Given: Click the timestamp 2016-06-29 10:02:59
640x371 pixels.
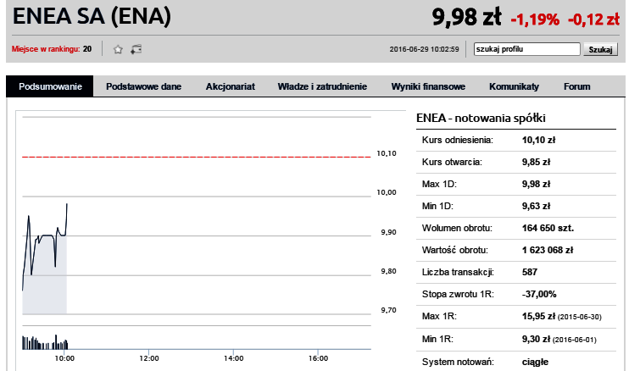Looking at the screenshot, I should (x=424, y=49).
